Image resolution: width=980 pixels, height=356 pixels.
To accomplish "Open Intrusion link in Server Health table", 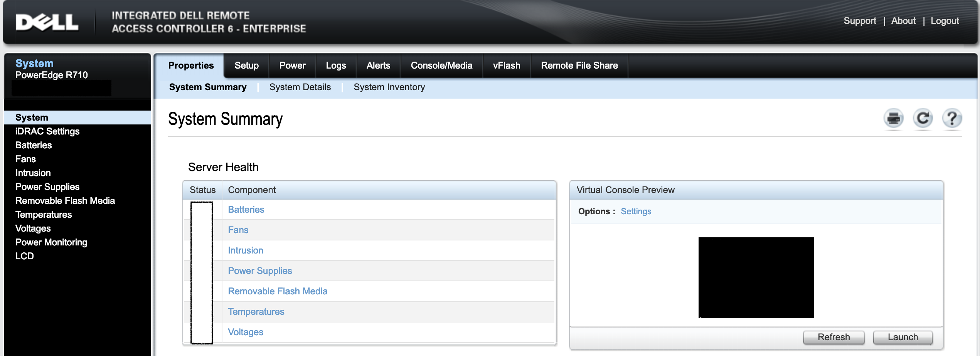I will pos(246,250).
